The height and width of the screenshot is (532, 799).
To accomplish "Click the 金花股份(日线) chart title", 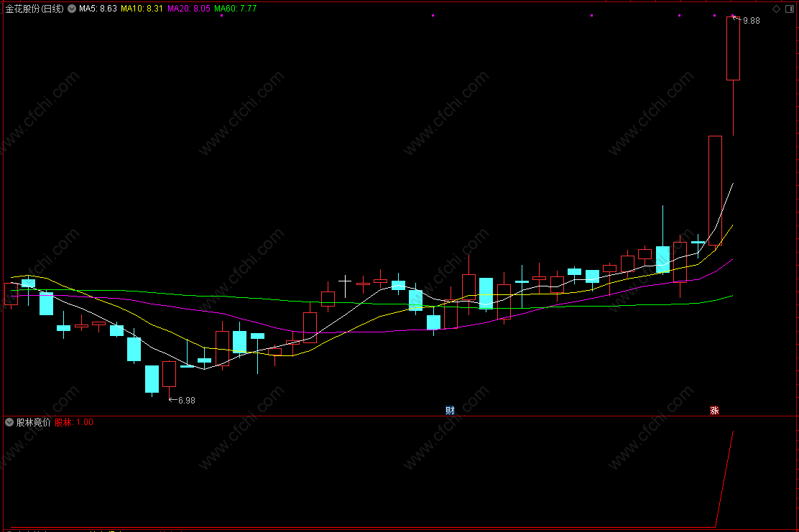I will pyautogui.click(x=34, y=9).
